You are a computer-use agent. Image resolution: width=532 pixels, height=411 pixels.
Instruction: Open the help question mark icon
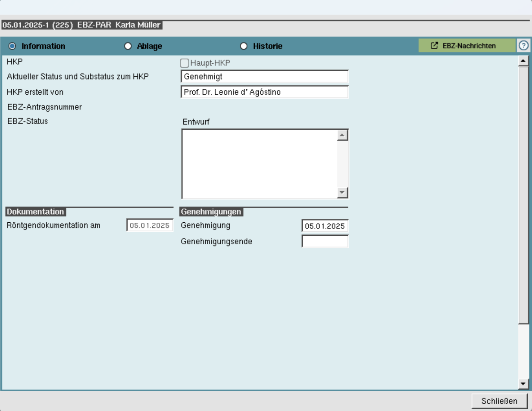click(523, 45)
